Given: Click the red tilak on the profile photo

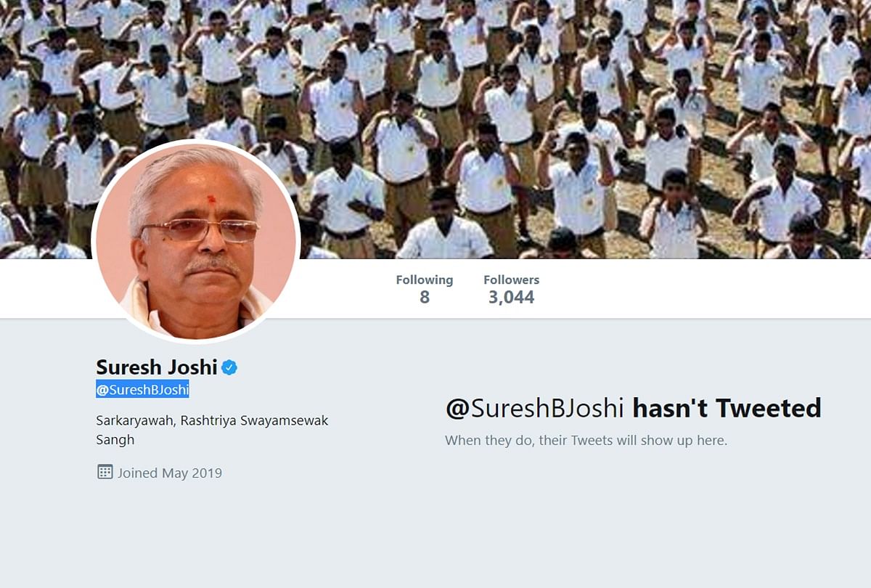Looking at the screenshot, I should click(x=211, y=198).
